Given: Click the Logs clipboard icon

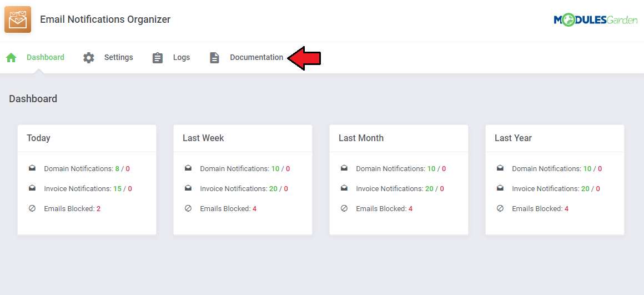Looking at the screenshot, I should point(158,58).
